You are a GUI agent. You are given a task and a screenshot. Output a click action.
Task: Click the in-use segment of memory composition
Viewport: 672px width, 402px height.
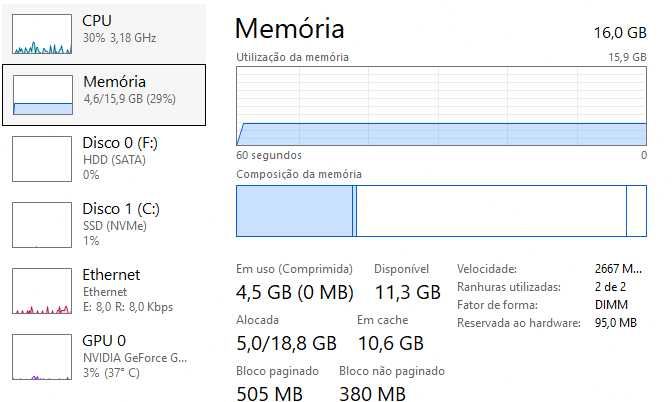pyautogui.click(x=294, y=211)
